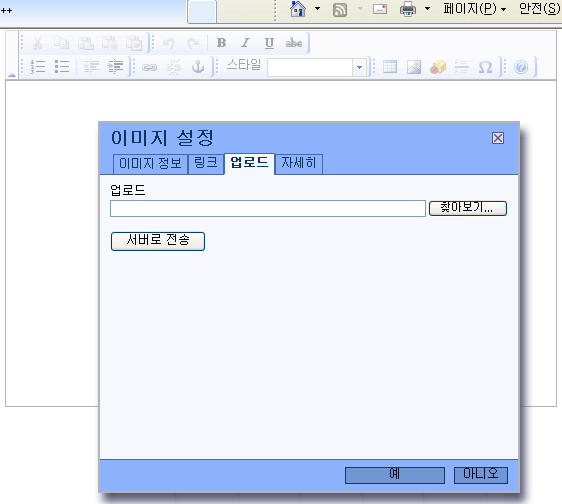Click the help question mark icon

(x=521, y=67)
